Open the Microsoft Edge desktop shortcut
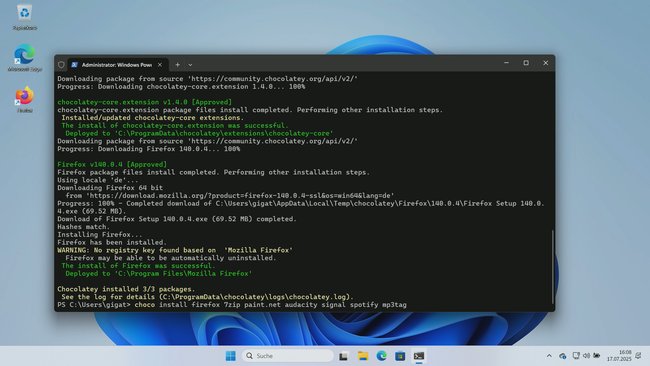The height and width of the screenshot is (366, 650). [x=24, y=58]
